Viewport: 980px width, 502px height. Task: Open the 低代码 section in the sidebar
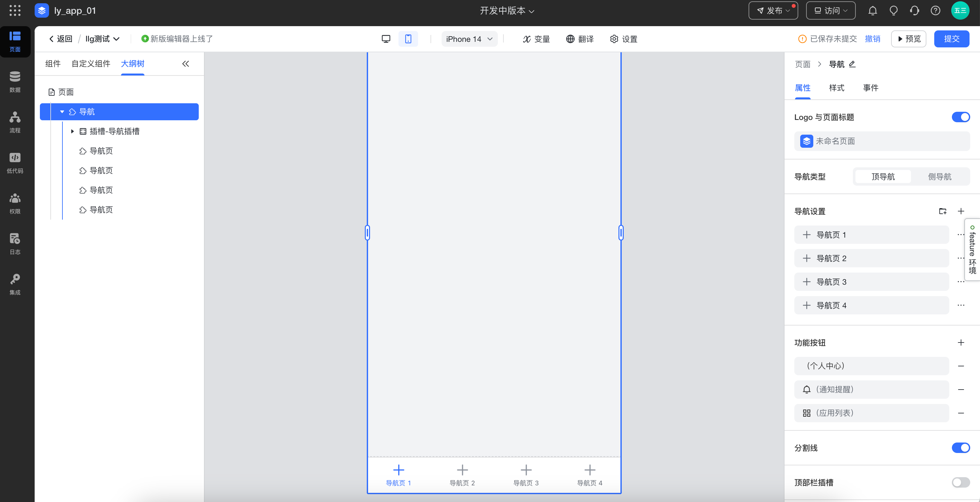point(15,163)
